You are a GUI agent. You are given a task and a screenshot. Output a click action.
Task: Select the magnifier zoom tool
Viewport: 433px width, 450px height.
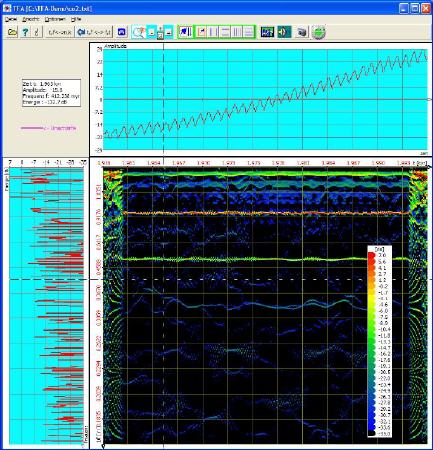coord(138,32)
